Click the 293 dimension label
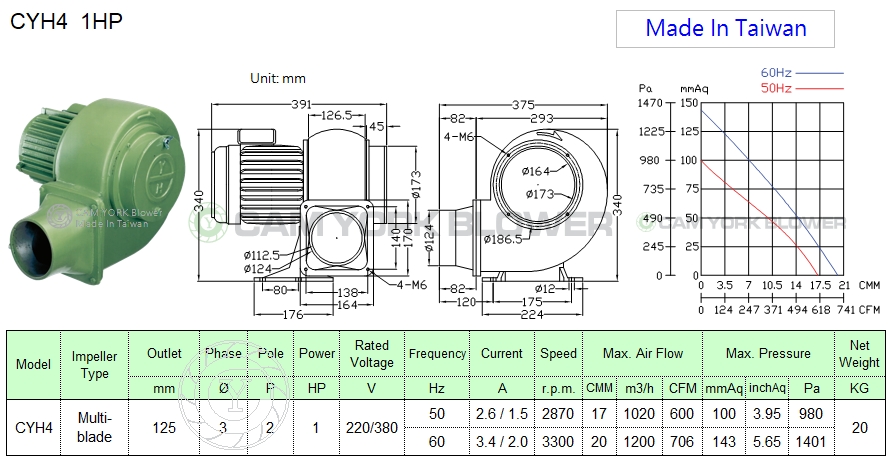 541,119
